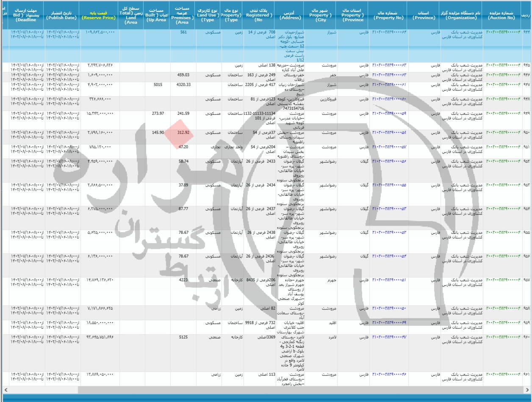The width and height of the screenshot is (532, 402).
Task: Click the Premises Area column header
Action: [x=182, y=15]
